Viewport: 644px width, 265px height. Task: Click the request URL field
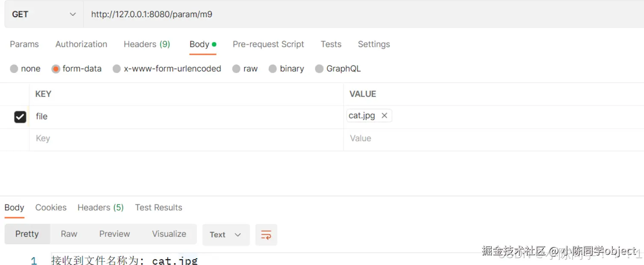point(363,14)
